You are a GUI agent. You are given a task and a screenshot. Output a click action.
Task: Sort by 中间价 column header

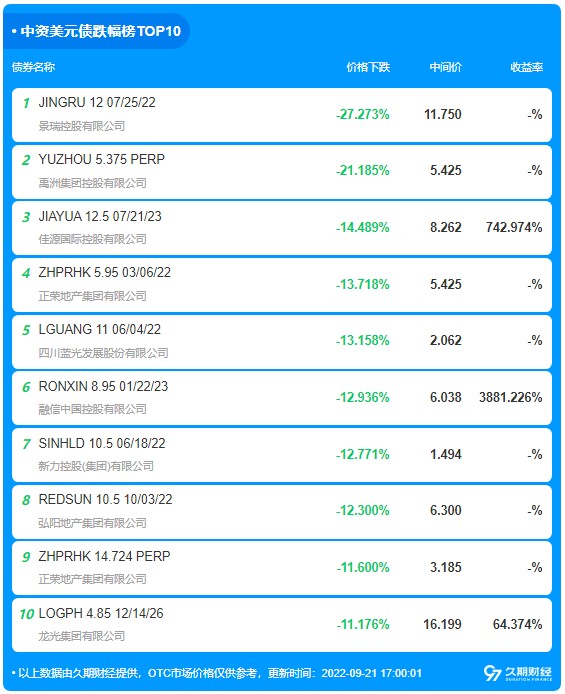click(446, 67)
